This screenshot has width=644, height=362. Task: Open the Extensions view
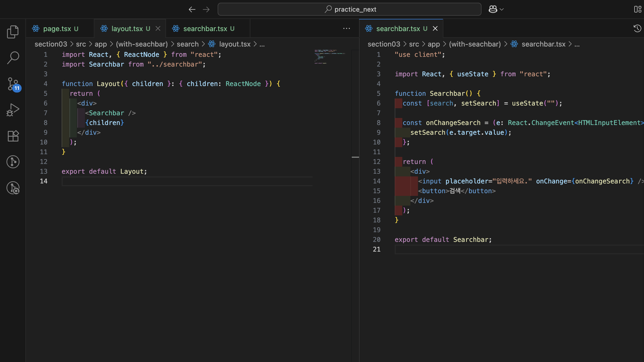[13, 136]
